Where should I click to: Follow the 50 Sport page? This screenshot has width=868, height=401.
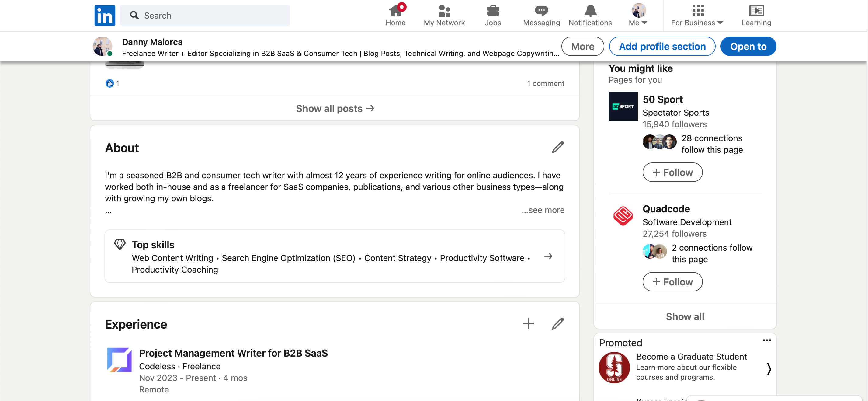pos(672,173)
